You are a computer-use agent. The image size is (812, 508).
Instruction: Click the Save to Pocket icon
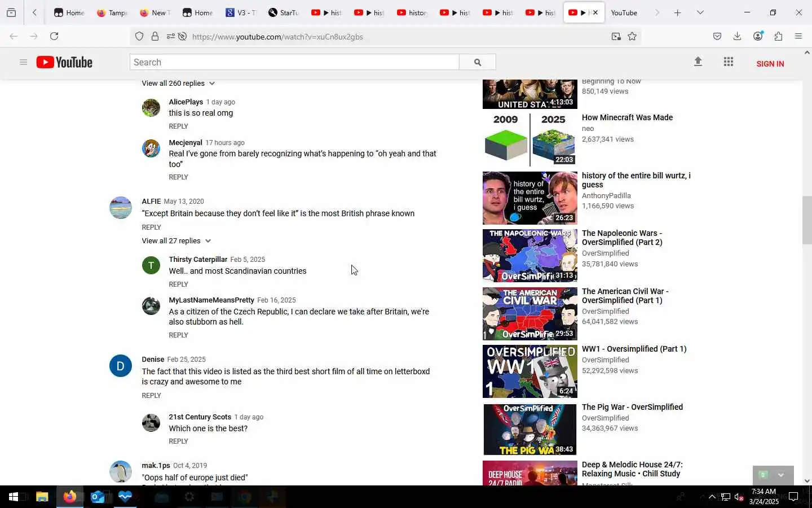[x=717, y=37]
